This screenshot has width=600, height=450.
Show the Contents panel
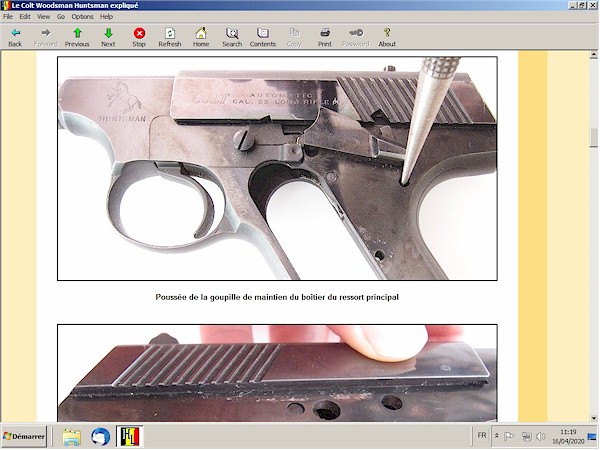tap(263, 37)
